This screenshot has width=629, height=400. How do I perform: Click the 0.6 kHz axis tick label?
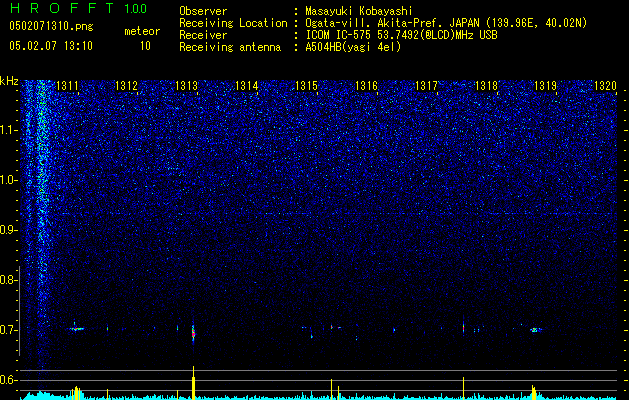click(9, 380)
